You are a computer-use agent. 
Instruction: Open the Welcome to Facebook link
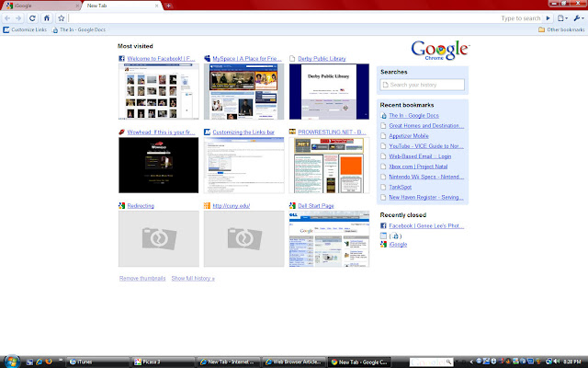click(x=161, y=59)
